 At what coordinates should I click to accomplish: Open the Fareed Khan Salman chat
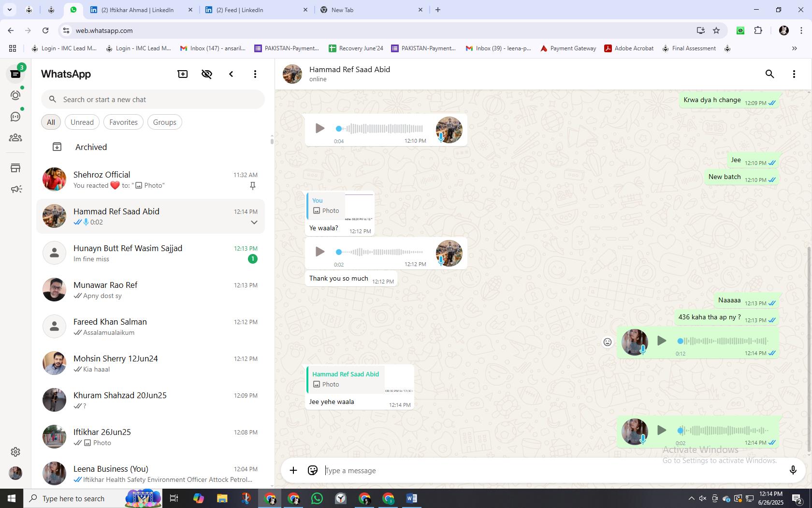coord(150,327)
